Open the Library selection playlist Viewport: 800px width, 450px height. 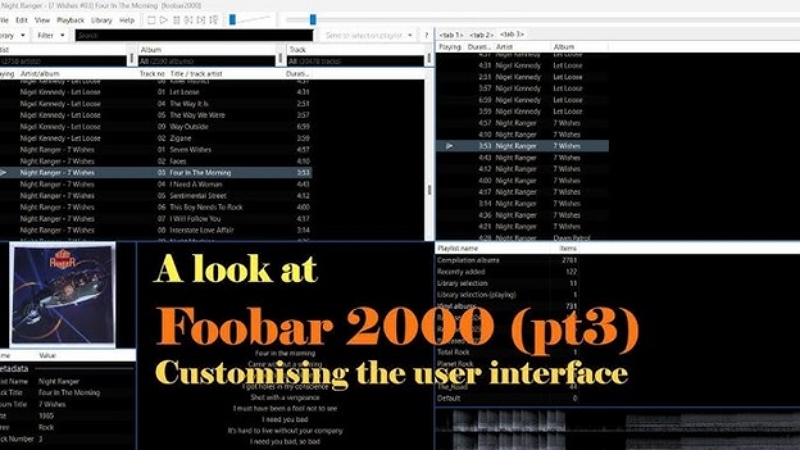(x=507, y=283)
